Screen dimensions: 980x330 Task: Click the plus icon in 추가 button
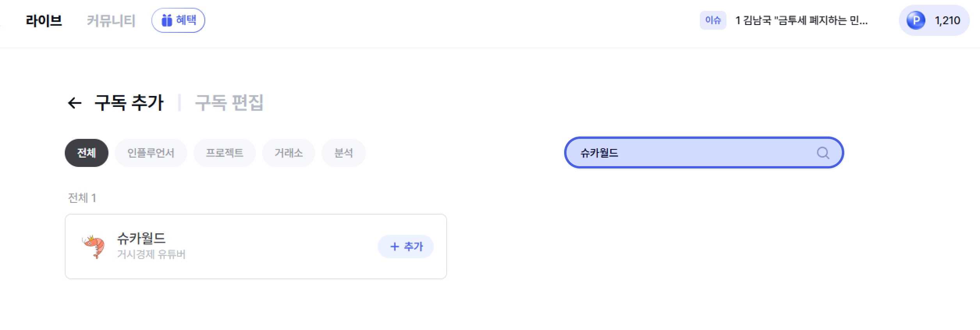pos(395,247)
